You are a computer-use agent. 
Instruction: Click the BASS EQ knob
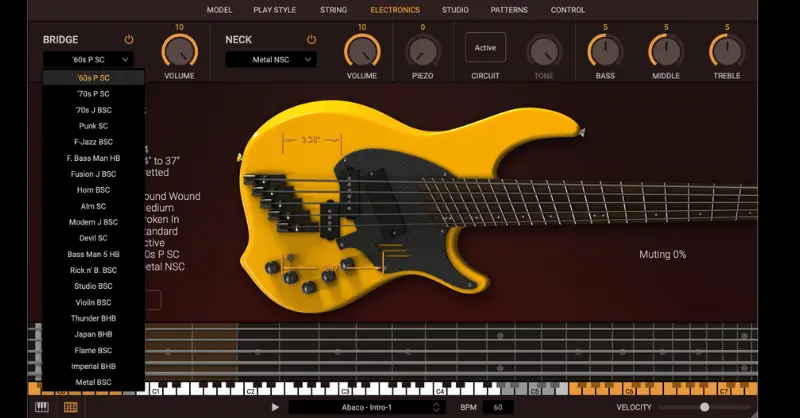pyautogui.click(x=605, y=51)
